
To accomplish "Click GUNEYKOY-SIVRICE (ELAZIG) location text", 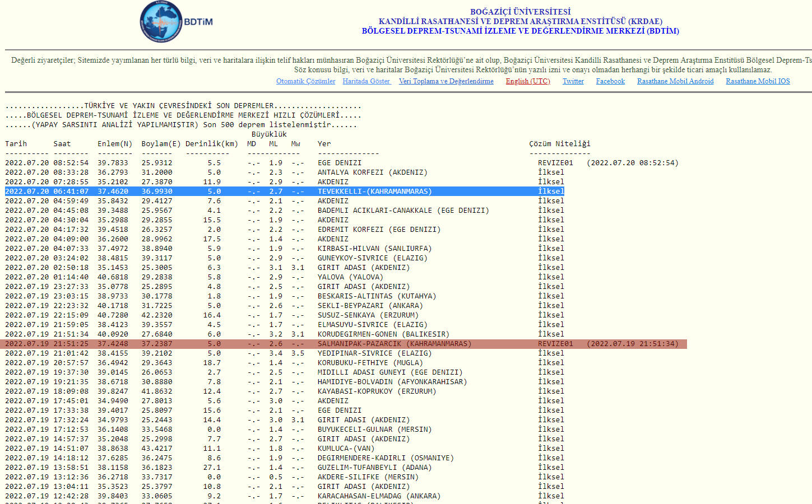I will click(373, 258).
